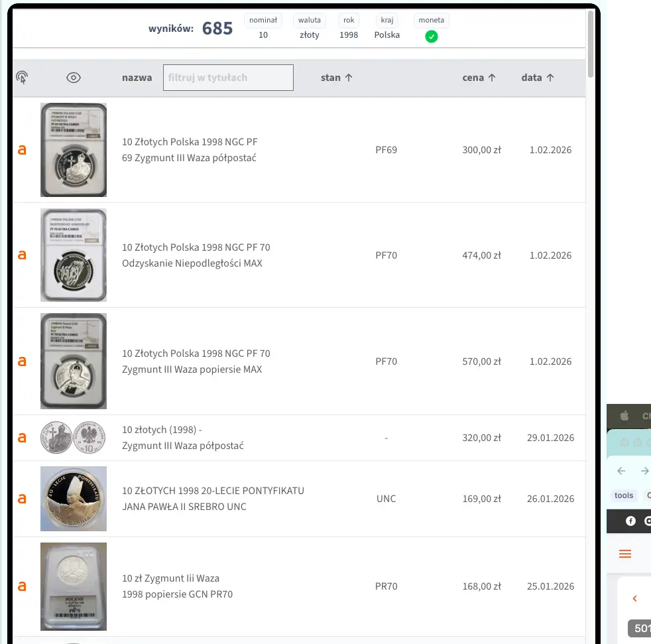The width and height of the screenshot is (651, 644).
Task: Open the Jana Pawła II coin thumbnail
Action: (x=74, y=499)
